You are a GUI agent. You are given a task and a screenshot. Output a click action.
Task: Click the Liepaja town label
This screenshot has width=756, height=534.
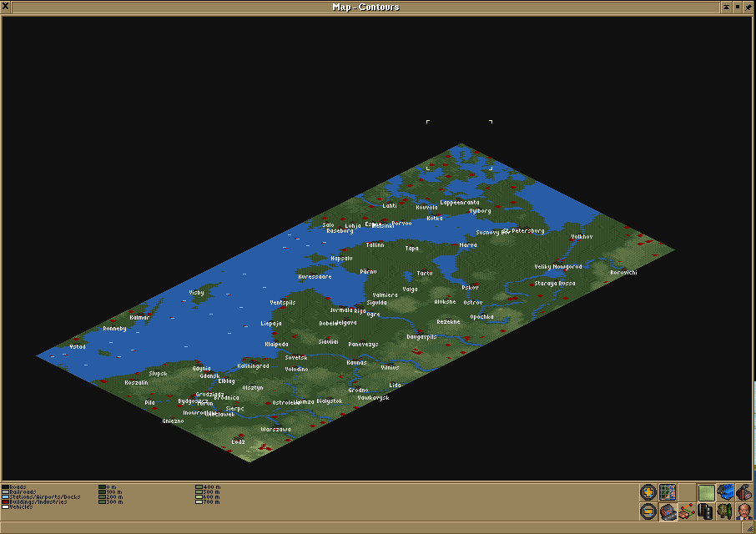tap(271, 324)
